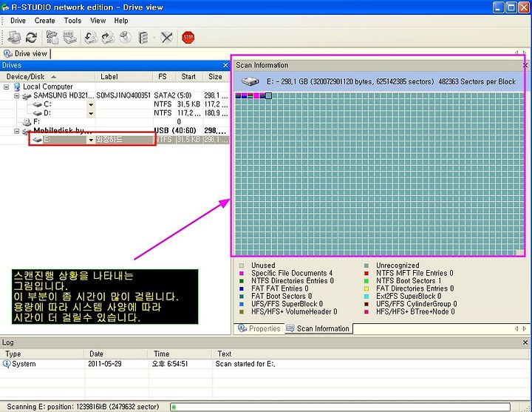This screenshot has width=532, height=412.
Task: Click the Start column header
Action: point(189,76)
